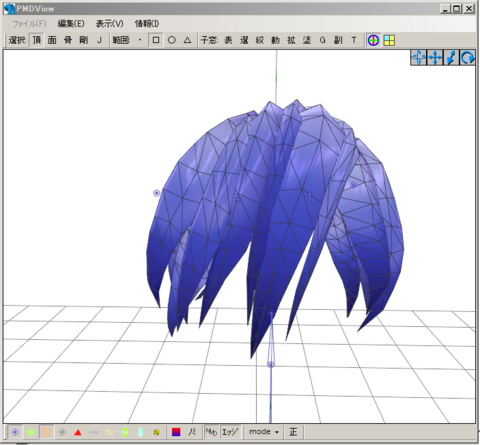This screenshot has height=445, width=480.
Task: Click the 正 button in bottom bar
Action: [293, 432]
